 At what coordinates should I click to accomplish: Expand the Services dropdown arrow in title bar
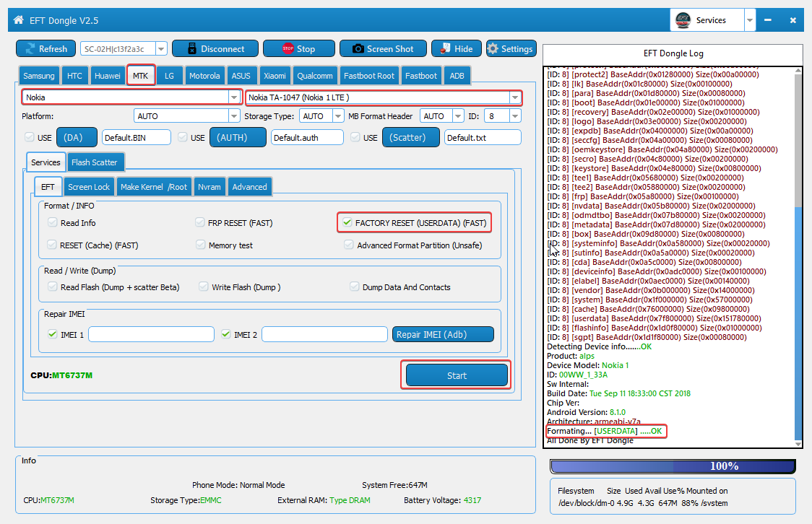749,20
